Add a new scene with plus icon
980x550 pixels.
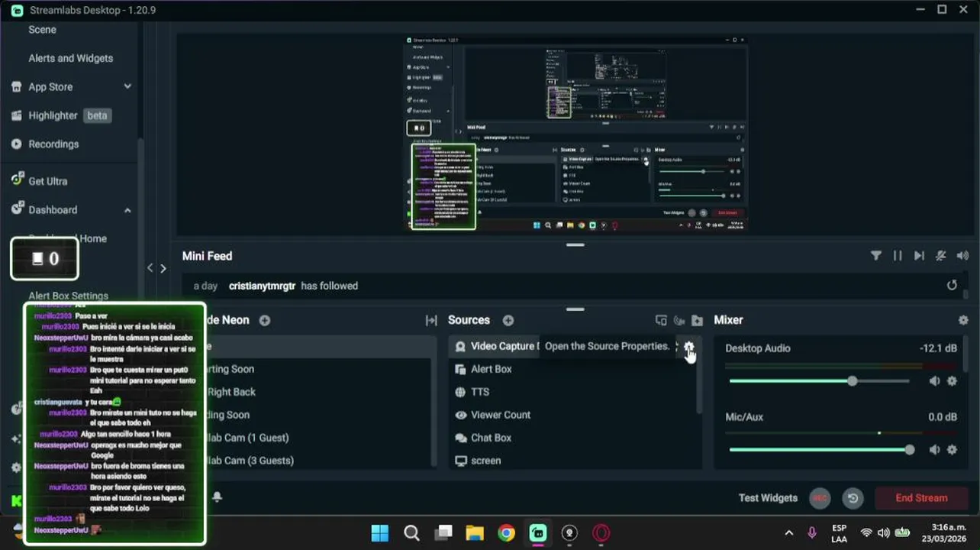click(265, 320)
